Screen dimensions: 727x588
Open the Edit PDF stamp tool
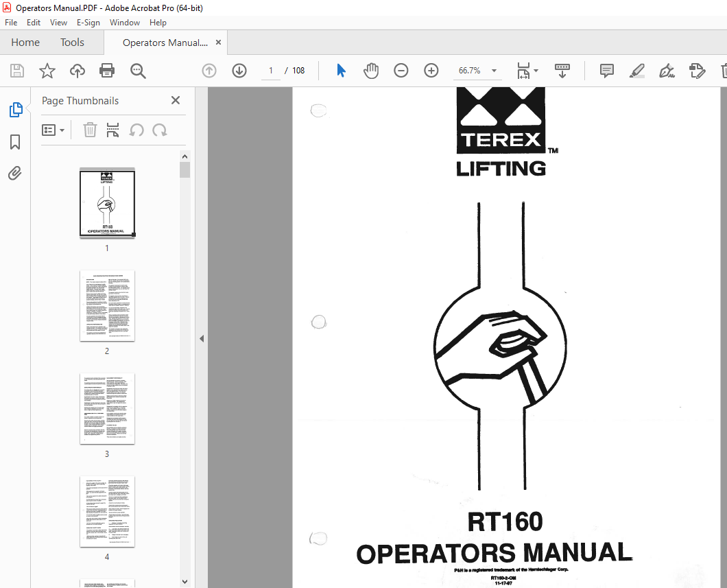pos(697,71)
